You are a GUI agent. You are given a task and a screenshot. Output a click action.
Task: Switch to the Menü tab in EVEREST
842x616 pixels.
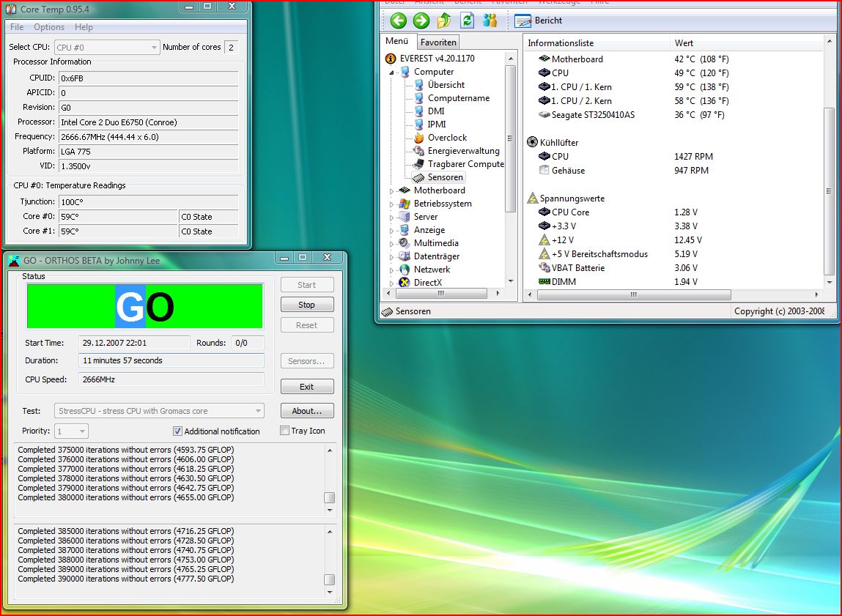(x=397, y=41)
